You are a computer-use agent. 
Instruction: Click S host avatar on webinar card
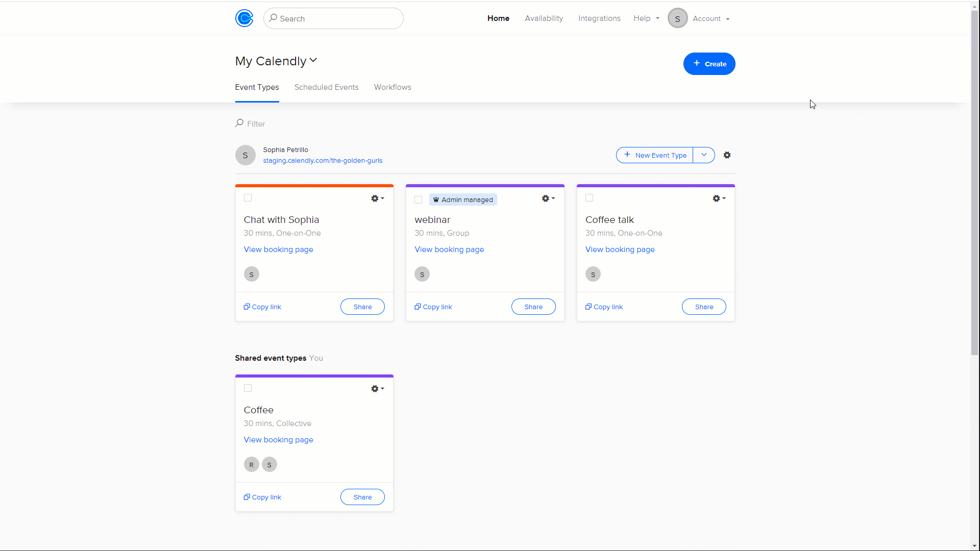click(422, 274)
